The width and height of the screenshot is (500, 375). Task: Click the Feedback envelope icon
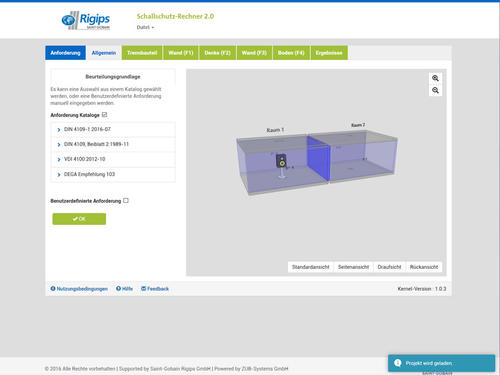(144, 289)
